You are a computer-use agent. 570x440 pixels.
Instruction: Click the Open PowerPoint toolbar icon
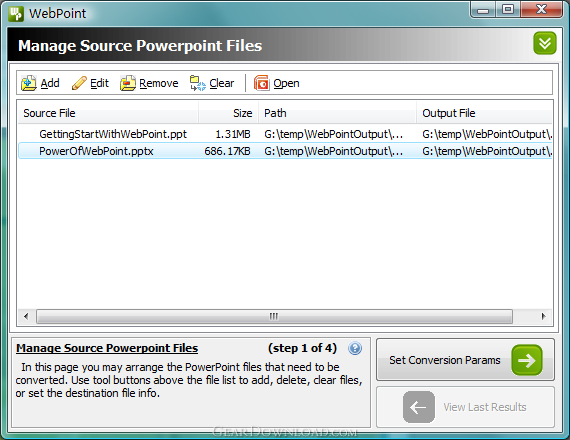pyautogui.click(x=261, y=83)
